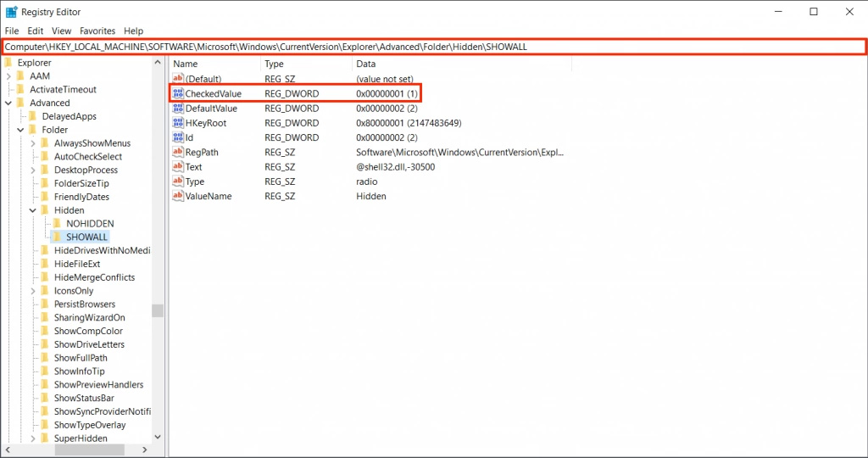Screen dimensions: 868x458
Task: Click the Registry Editor app icon in title bar
Action: [x=11, y=12]
